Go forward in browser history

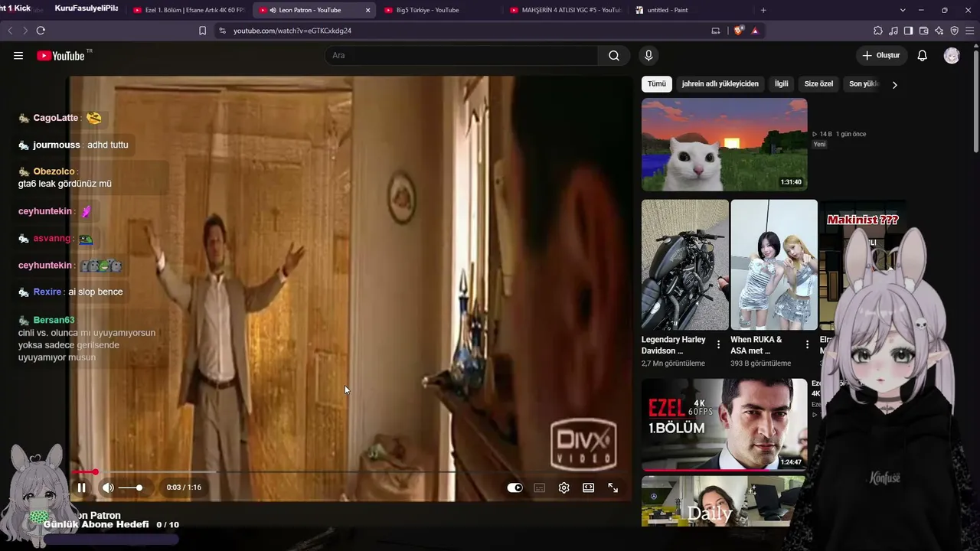24,31
